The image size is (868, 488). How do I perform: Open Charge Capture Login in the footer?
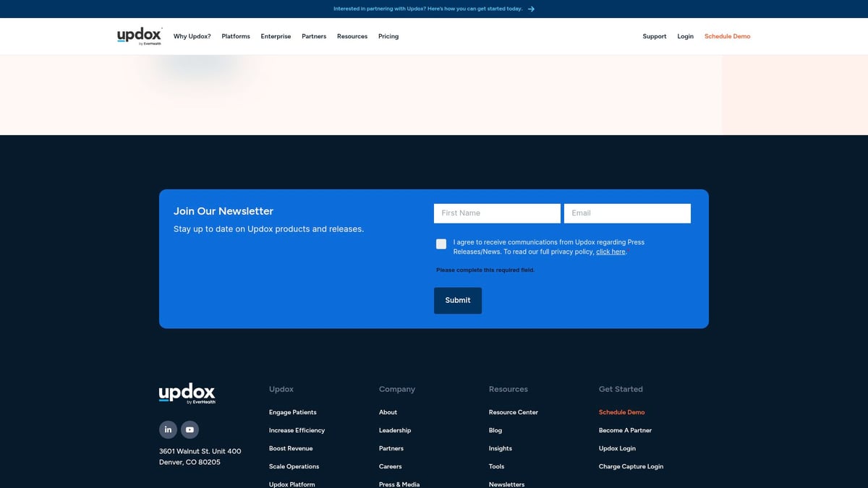631,466
